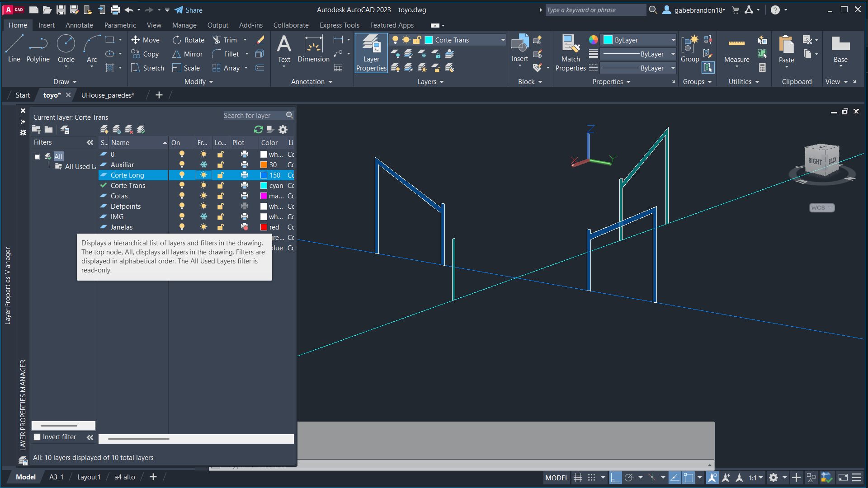
Task: Select the Line draw tool
Action: point(14,48)
